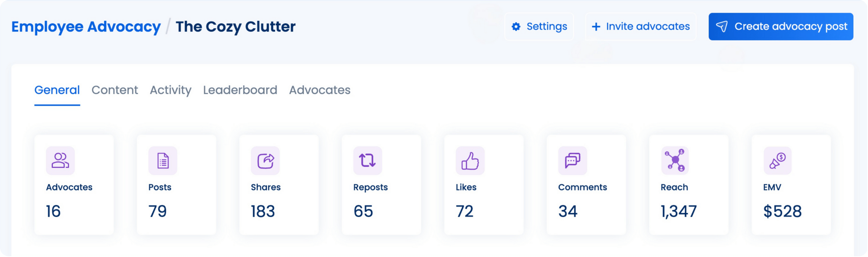
Task: Click the EMV megaphone dollar icon
Action: coord(777,161)
